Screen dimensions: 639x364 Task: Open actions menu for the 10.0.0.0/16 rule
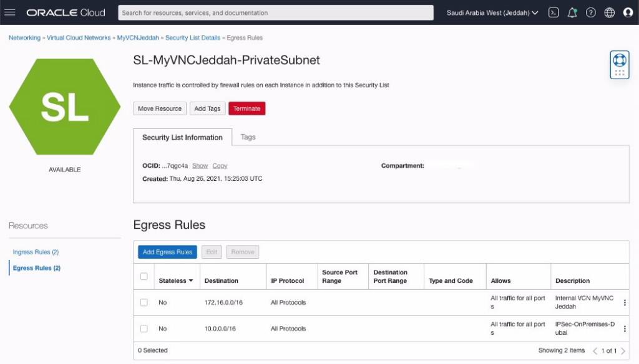625,328
